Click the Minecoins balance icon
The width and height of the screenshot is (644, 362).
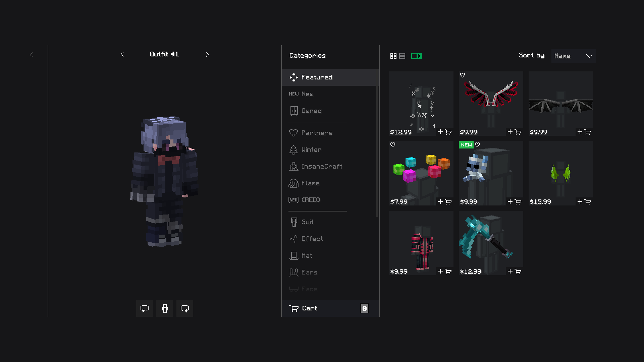416,55
